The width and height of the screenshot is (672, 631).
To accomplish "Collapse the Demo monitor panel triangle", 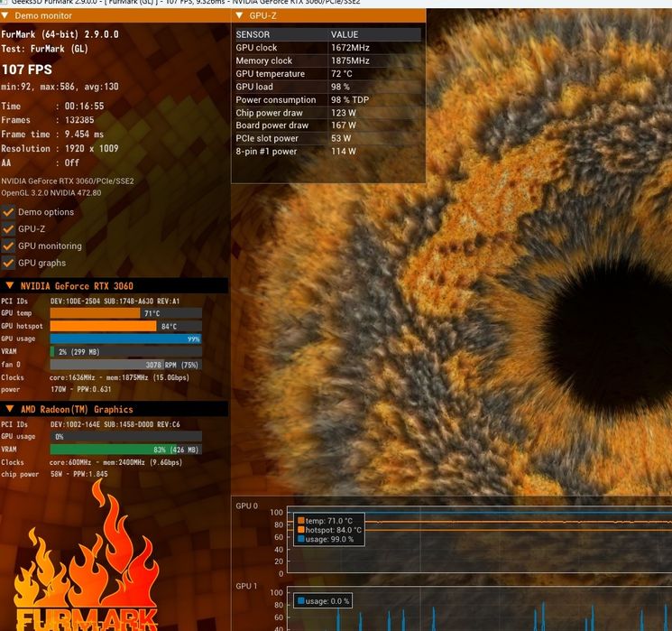I will click(5, 15).
